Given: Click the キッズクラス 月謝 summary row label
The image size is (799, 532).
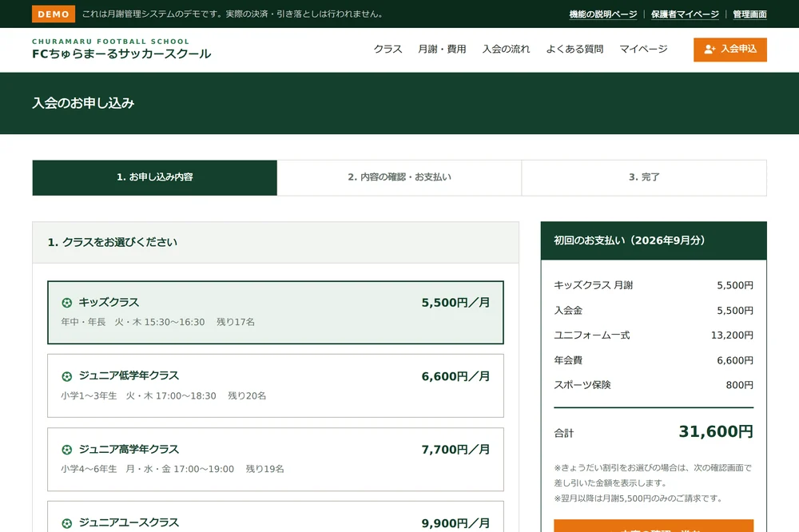Looking at the screenshot, I should click(x=594, y=285).
